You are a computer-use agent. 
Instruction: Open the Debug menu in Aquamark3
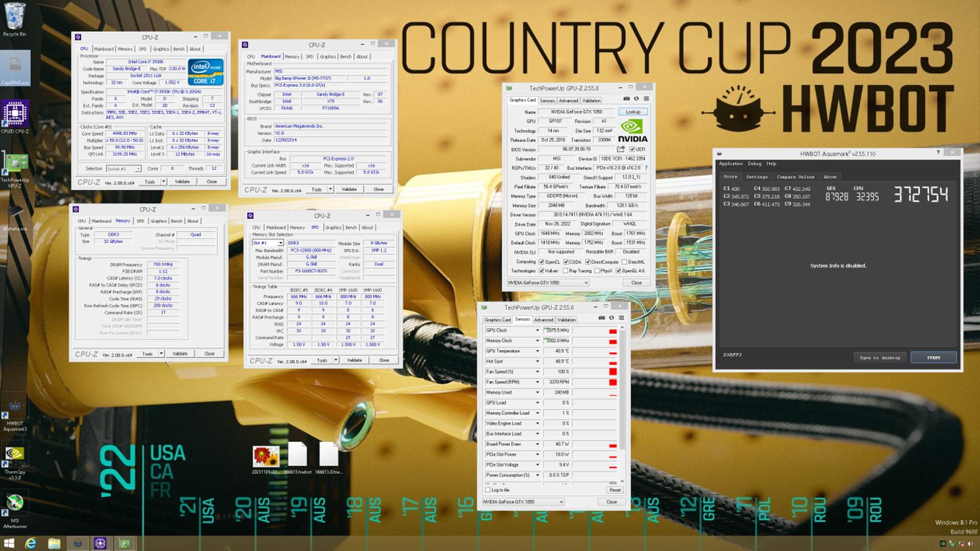[754, 164]
